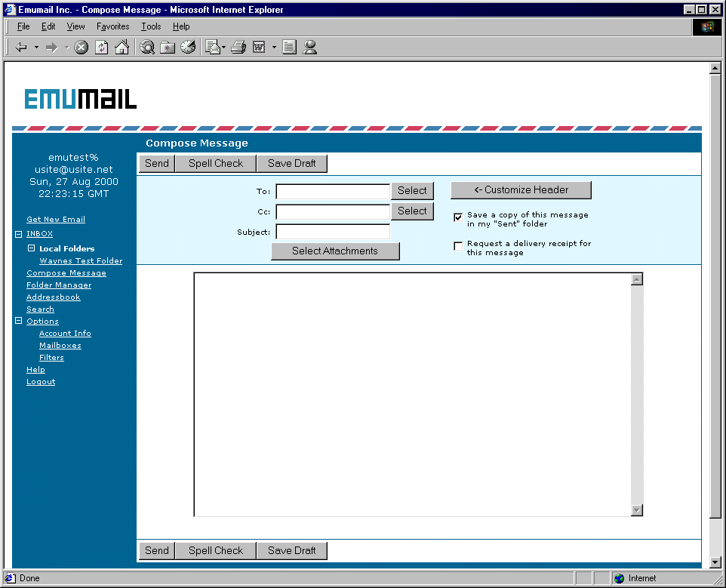Click the Stop loading icon
The height and width of the screenshot is (588, 726).
(x=82, y=48)
